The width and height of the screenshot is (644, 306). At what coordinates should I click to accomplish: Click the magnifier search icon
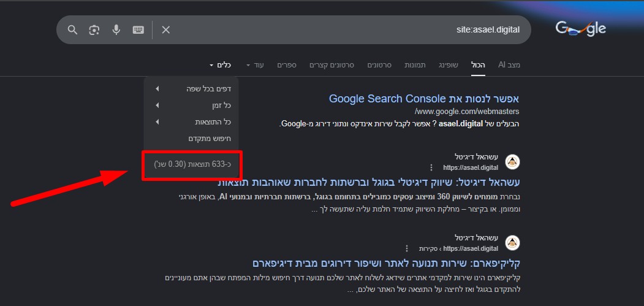click(x=73, y=29)
